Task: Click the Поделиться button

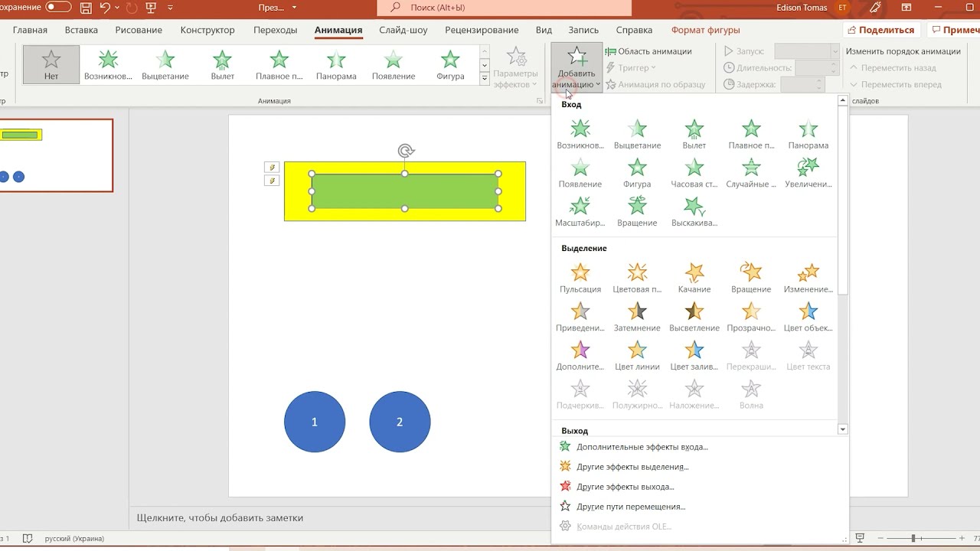Action: [x=882, y=30]
